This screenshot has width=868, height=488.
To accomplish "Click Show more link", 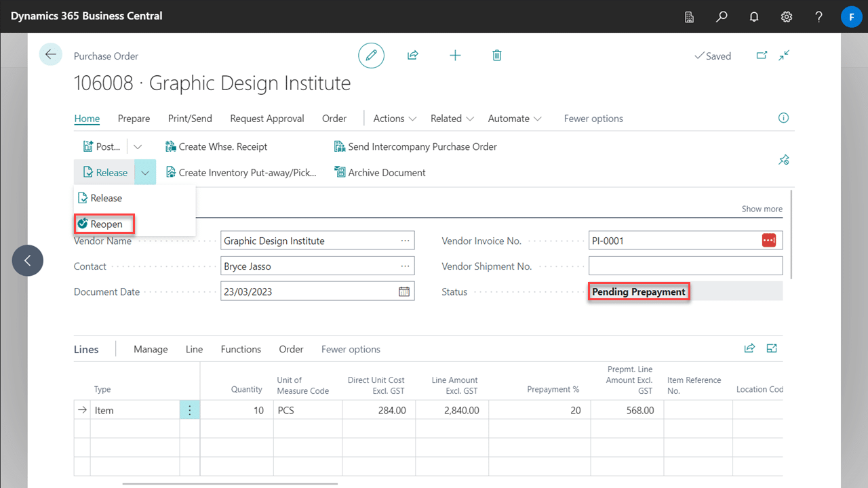I will (x=762, y=209).
